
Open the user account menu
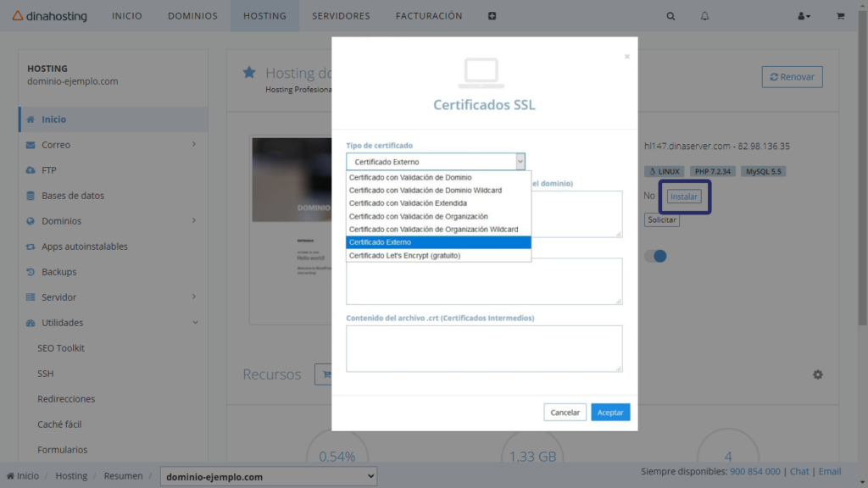(x=803, y=15)
